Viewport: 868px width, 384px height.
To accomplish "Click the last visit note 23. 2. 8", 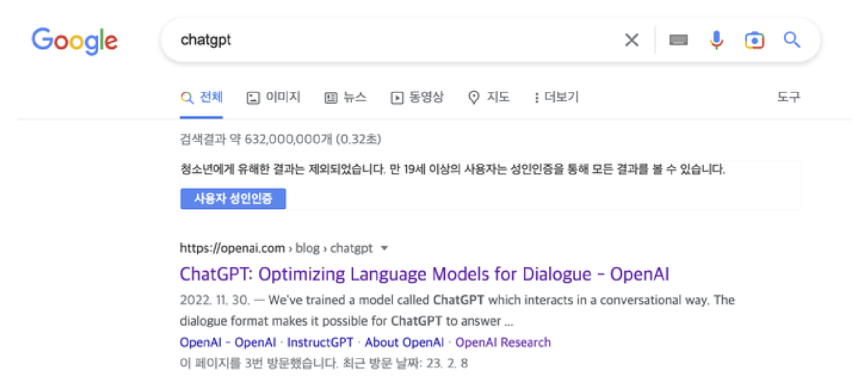I will [447, 363].
